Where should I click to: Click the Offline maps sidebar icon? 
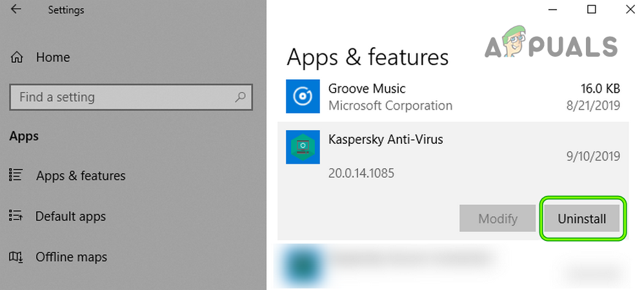click(17, 257)
